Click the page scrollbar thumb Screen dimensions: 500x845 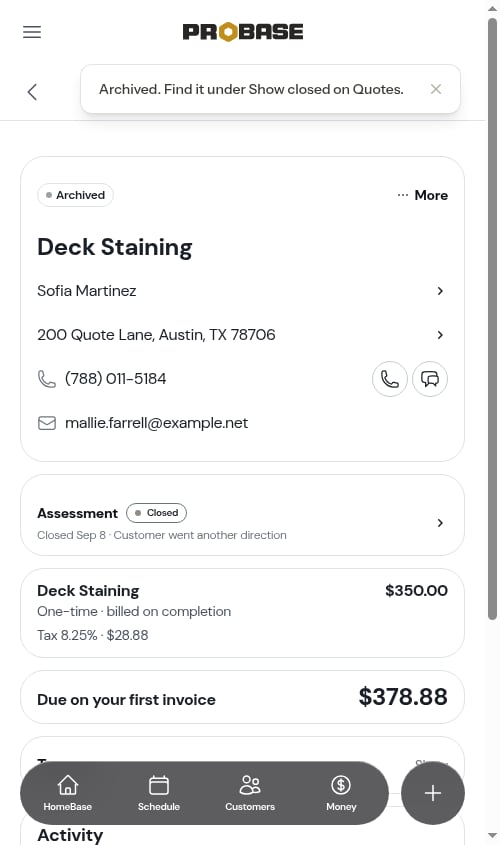tap(492, 319)
